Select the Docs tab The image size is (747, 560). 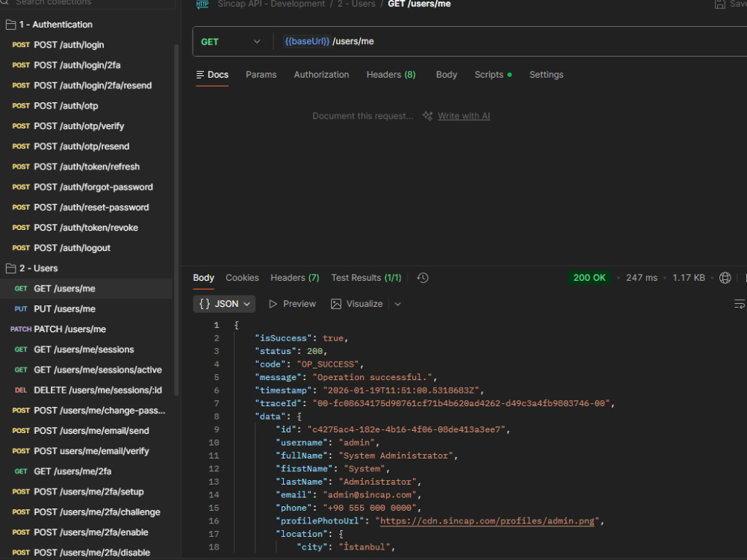[x=212, y=75]
